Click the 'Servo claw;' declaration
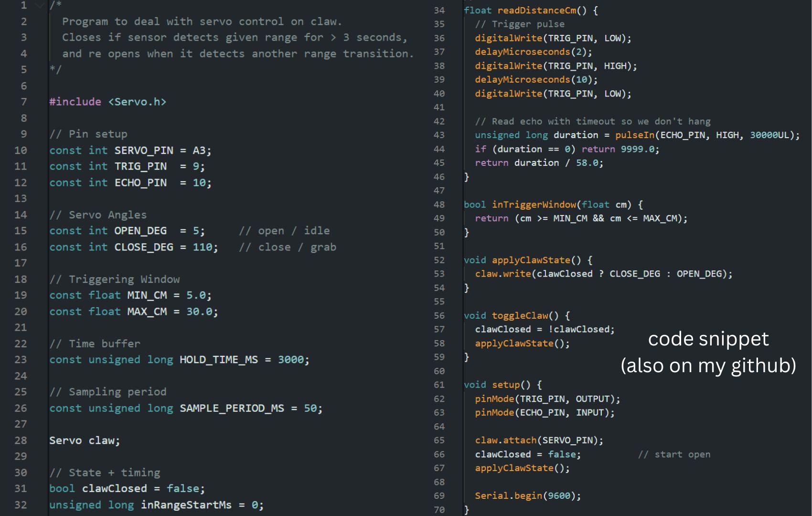This screenshot has width=812, height=516. click(85, 441)
